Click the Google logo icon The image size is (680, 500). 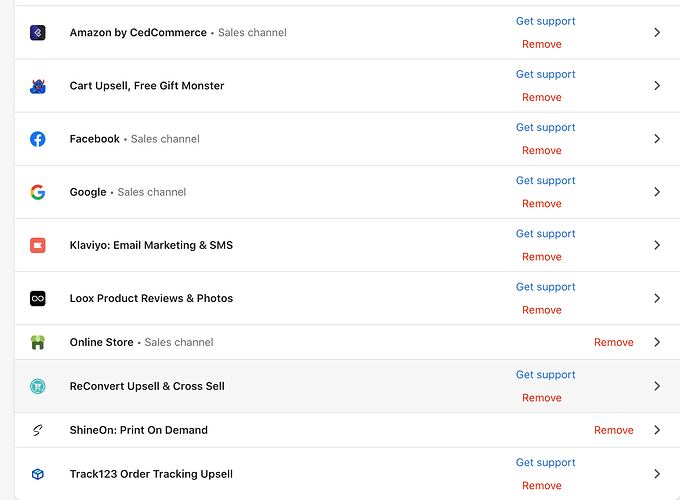click(x=38, y=192)
